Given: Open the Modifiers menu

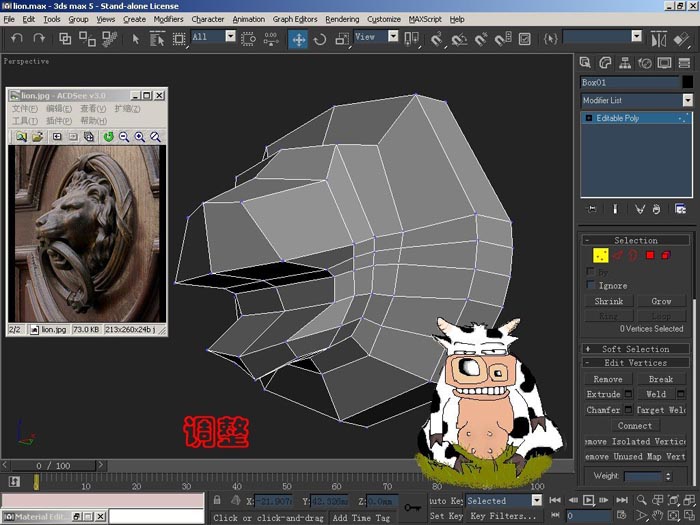Looking at the screenshot, I should pos(168,19).
